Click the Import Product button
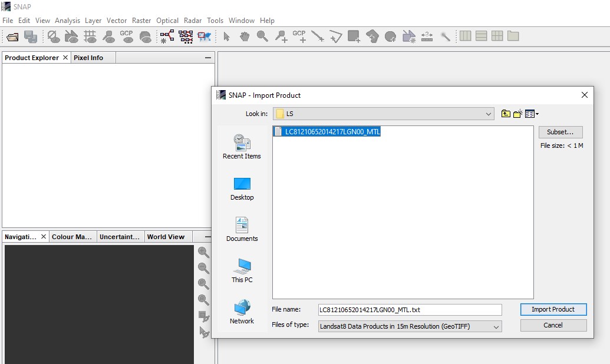Viewport: 610px width, 364px height. coord(553,310)
